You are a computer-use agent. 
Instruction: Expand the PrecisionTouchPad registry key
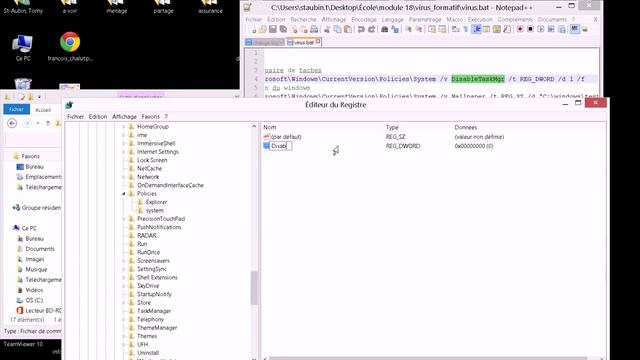tap(124, 219)
